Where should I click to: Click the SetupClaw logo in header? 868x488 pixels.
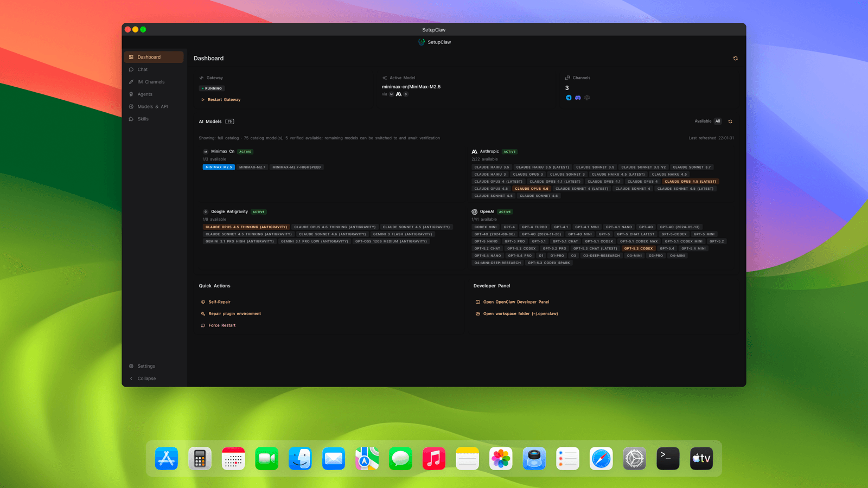tap(422, 42)
